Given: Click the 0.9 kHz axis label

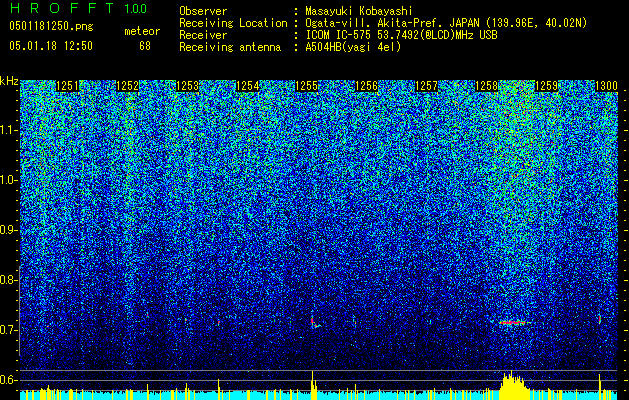Looking at the screenshot, I should 9,230.
